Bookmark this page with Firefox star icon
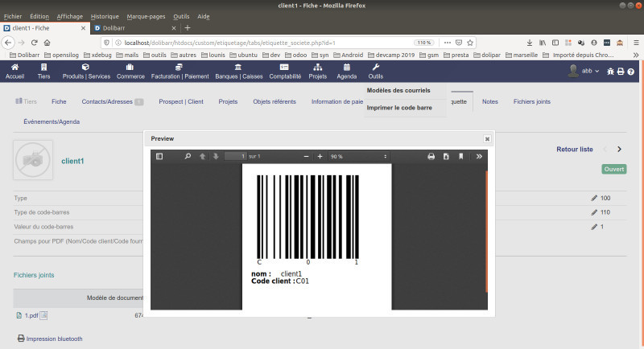Screen dimensions: 644x349 coord(471,42)
